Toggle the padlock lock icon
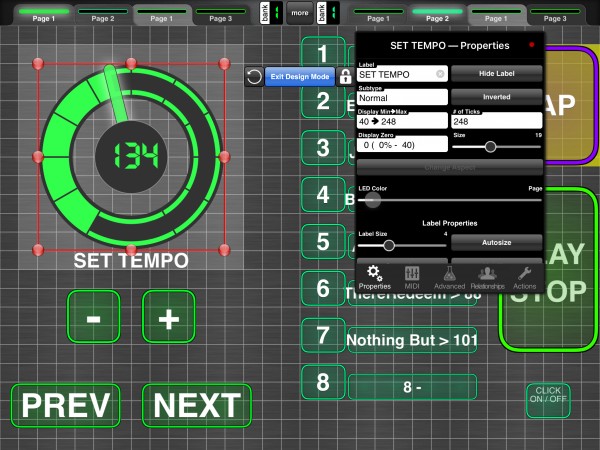The image size is (600, 450). [345, 77]
